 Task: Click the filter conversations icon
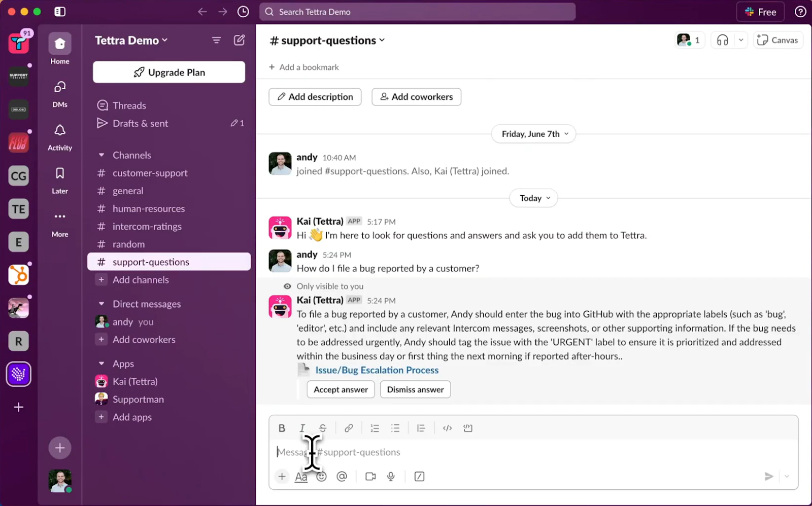(217, 40)
